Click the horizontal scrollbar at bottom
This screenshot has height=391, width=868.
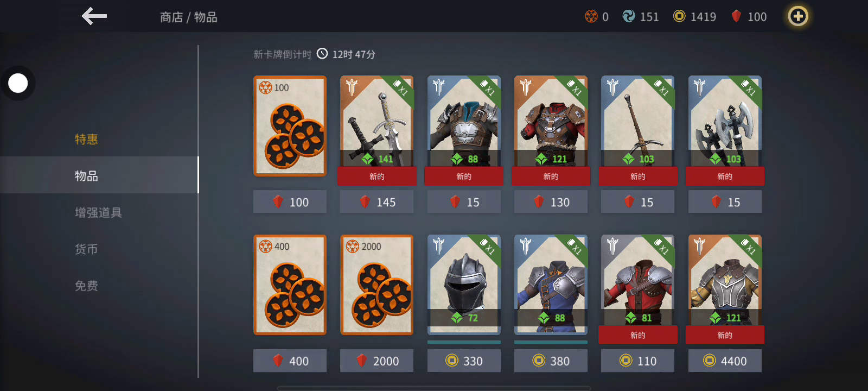[434, 388]
